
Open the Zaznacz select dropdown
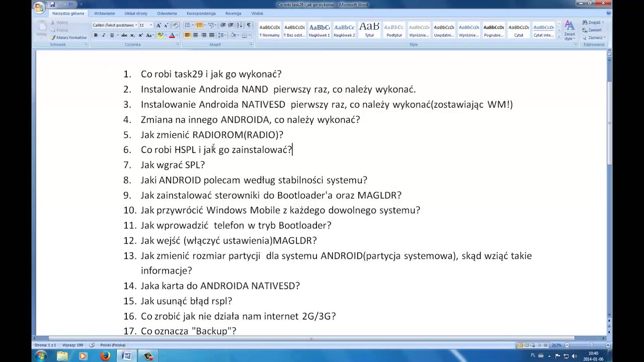594,38
